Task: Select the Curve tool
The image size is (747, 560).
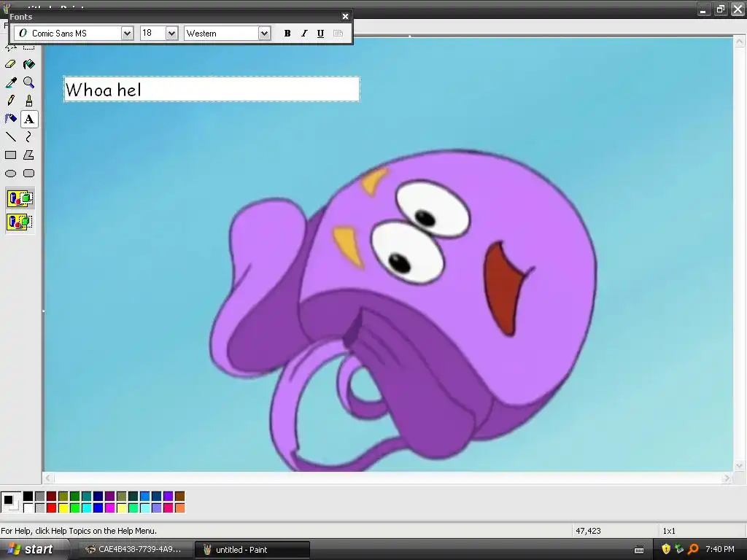Action: pos(29,137)
